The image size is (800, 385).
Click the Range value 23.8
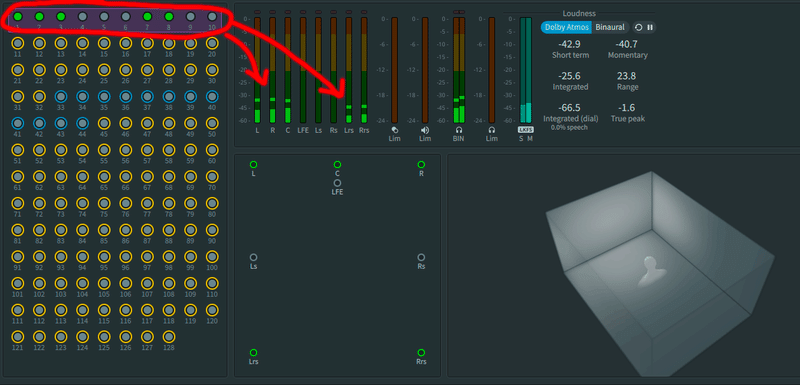tap(627, 76)
